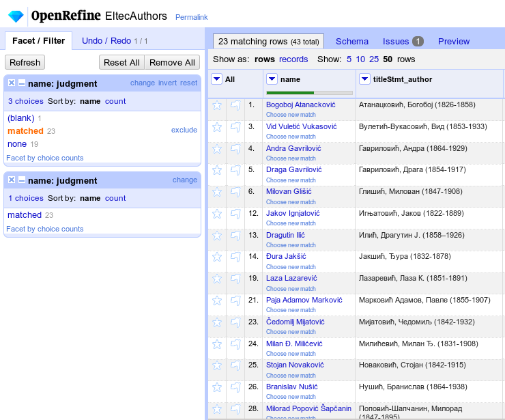505x420 pixels.
Task: Select the (blank) facet choice
Action: pyautogui.click(x=21, y=118)
